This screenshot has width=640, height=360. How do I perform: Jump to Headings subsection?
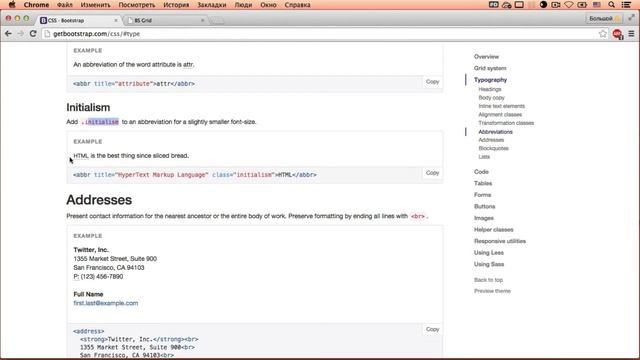(490, 89)
